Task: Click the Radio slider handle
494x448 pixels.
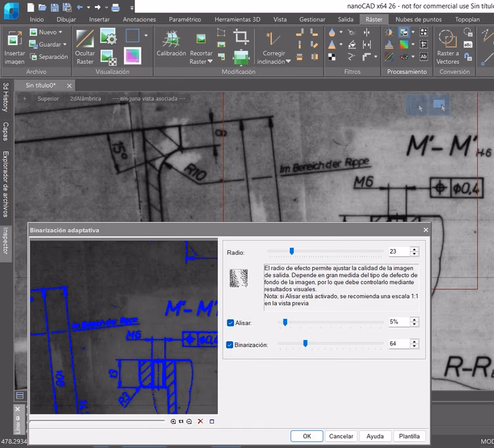Action: pyautogui.click(x=292, y=251)
